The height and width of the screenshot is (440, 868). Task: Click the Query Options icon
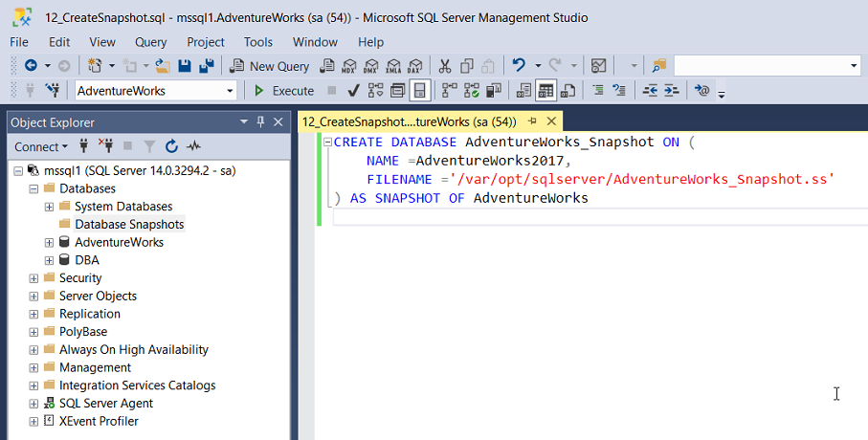(397, 90)
